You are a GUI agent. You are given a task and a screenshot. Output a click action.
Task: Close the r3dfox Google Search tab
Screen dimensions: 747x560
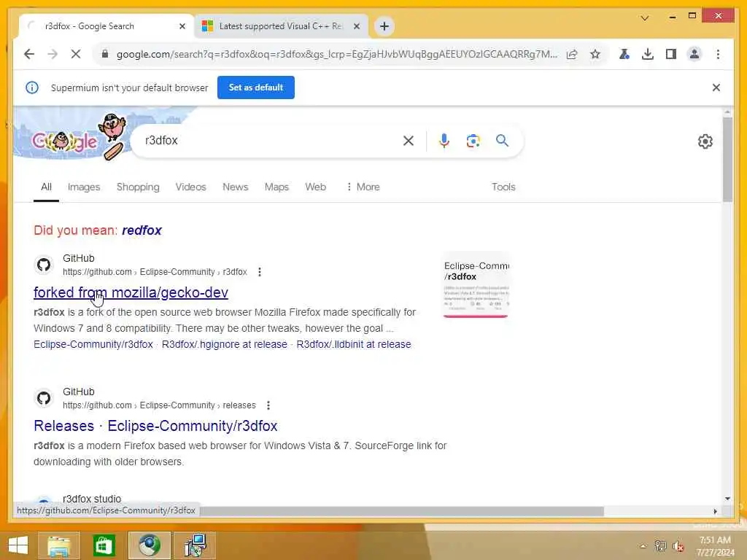click(x=182, y=26)
